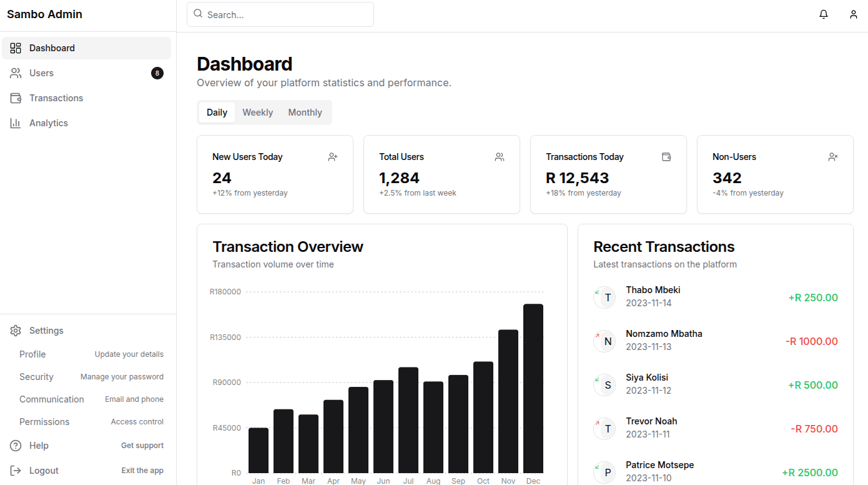Select the Monthly tab
Image resolution: width=868 pixels, height=485 pixels.
[x=305, y=112]
